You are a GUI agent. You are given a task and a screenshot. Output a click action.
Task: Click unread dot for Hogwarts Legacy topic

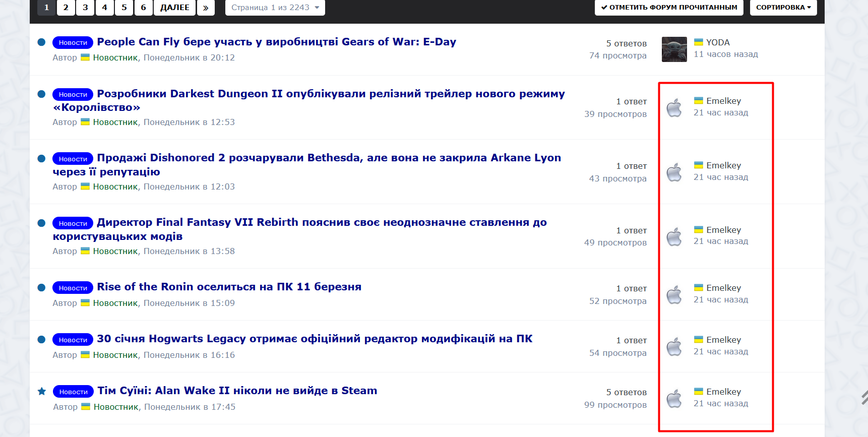click(42, 340)
